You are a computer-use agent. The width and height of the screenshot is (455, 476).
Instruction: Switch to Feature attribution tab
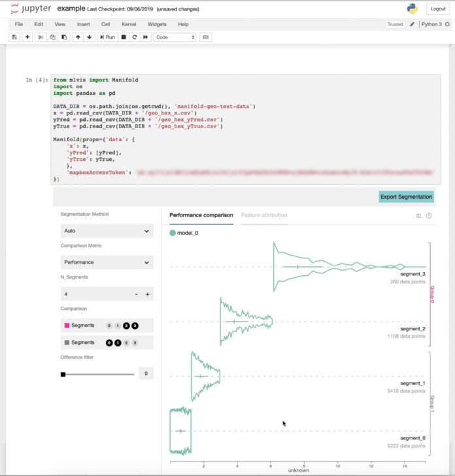(264, 215)
